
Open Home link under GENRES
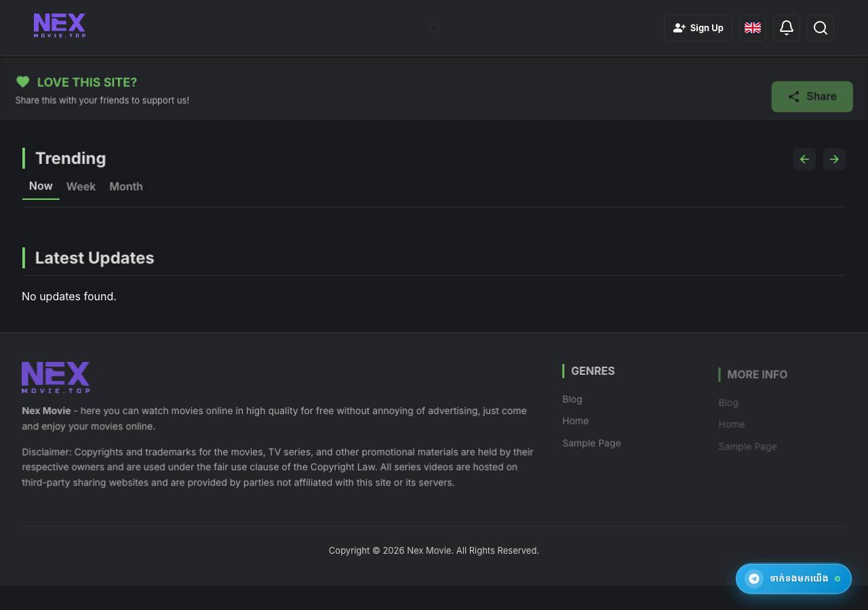(575, 421)
